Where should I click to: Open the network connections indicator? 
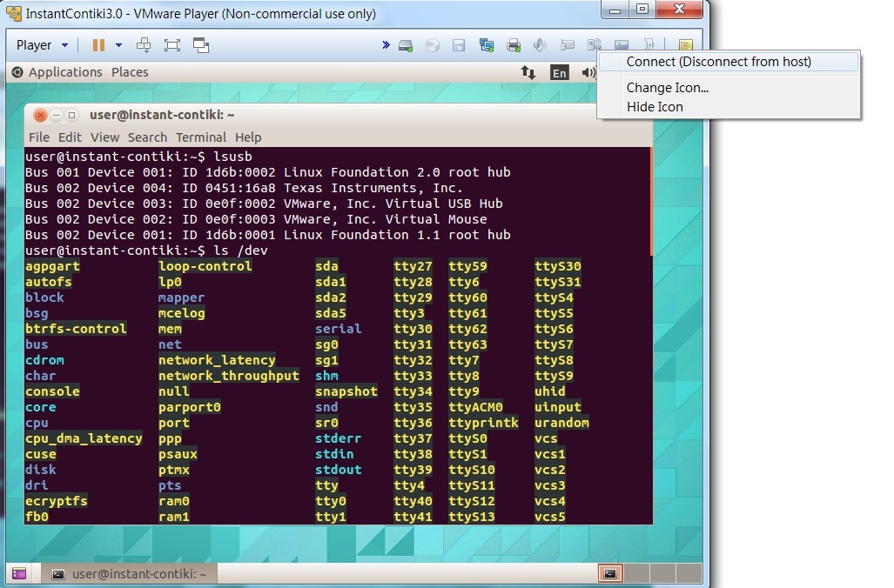528,72
